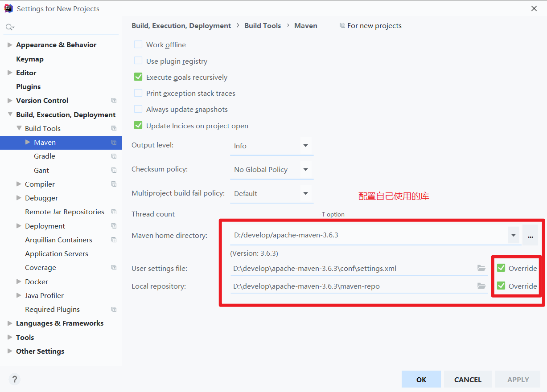Screen dimensions: 547x392
Task: Uncheck Execute goals recursively
Action: pyautogui.click(x=138, y=77)
